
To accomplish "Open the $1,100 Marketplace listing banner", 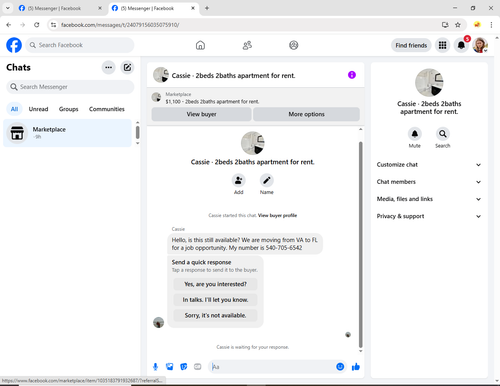I will click(x=255, y=98).
